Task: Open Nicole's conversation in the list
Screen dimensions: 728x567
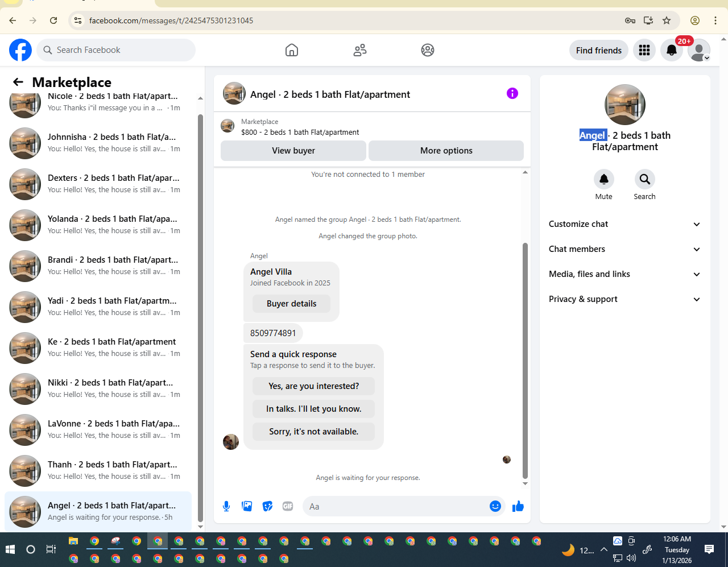Action: pos(98,102)
